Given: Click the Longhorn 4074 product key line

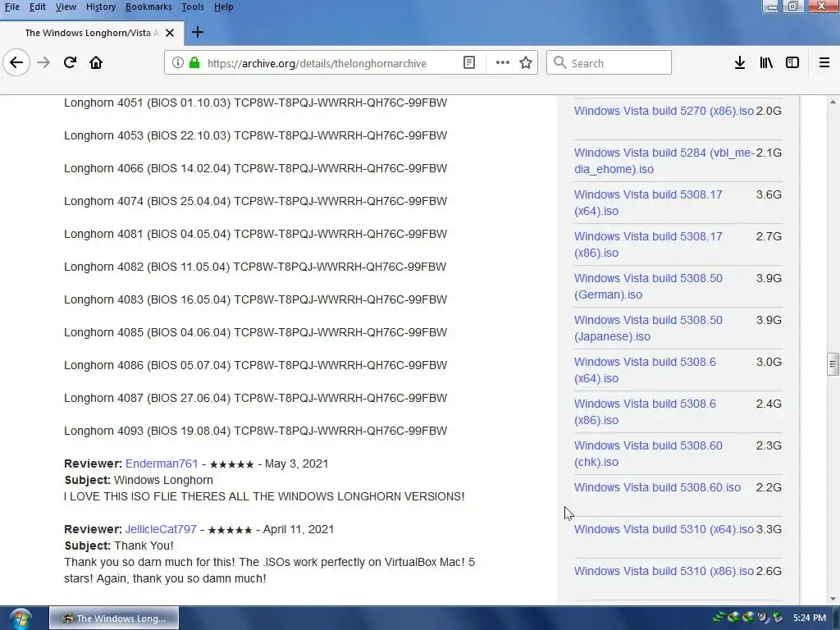Looking at the screenshot, I should pyautogui.click(x=256, y=201).
